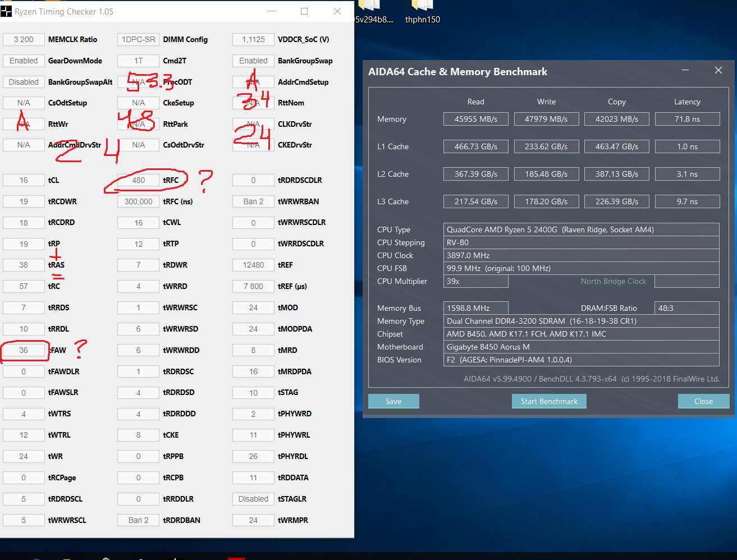Select the tMOD value field

(253, 307)
